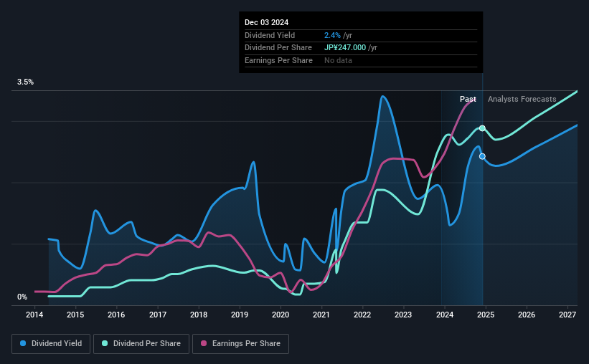Click the 2020 x-axis label

click(281, 315)
